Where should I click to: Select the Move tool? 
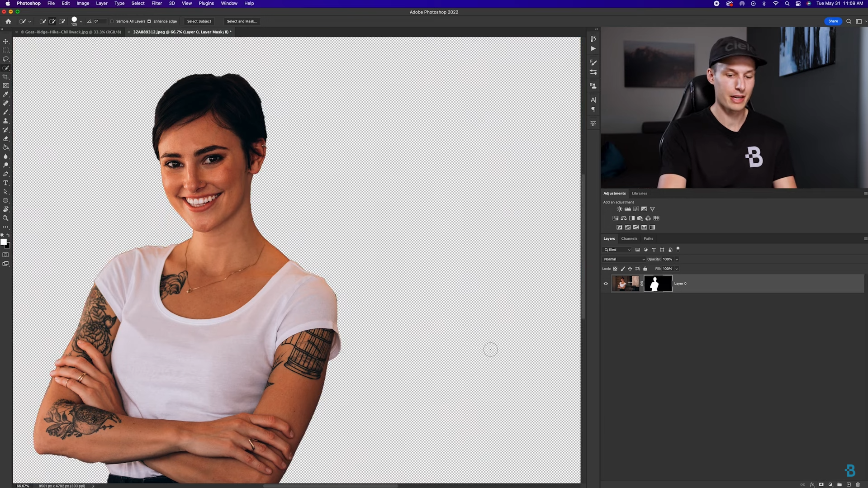6,41
